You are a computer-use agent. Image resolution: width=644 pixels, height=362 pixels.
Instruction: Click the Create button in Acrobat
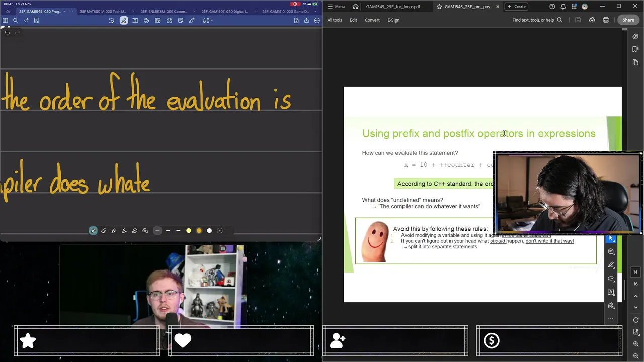pos(517,6)
